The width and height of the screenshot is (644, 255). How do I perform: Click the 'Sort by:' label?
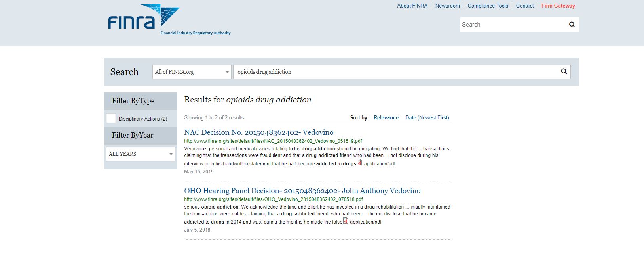click(359, 117)
